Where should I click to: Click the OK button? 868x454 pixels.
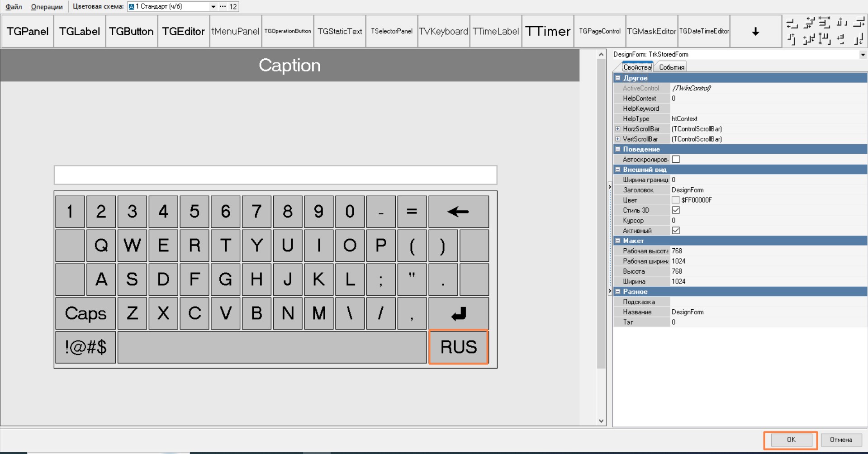tap(791, 440)
